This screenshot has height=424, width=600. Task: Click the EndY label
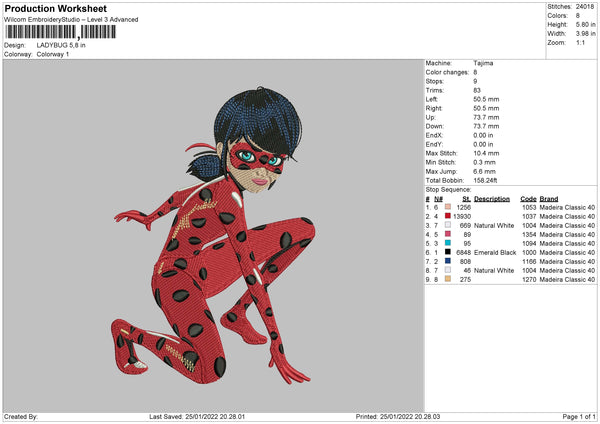[434, 144]
